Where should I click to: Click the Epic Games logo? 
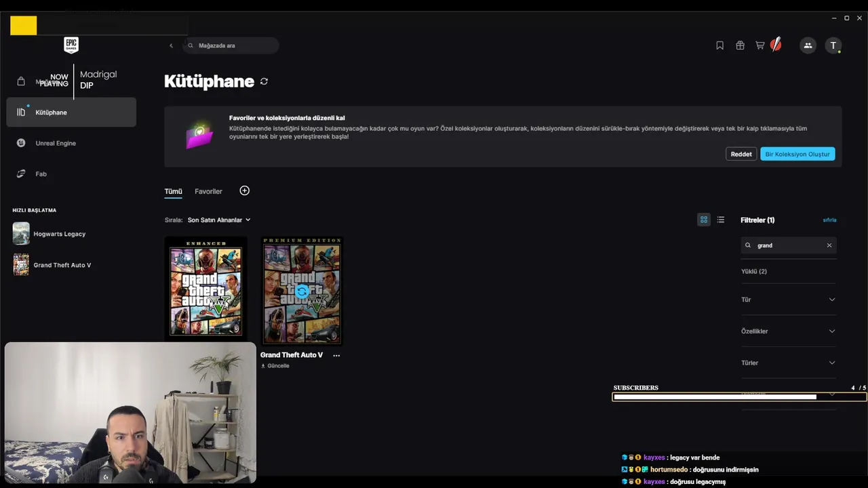coord(71,45)
